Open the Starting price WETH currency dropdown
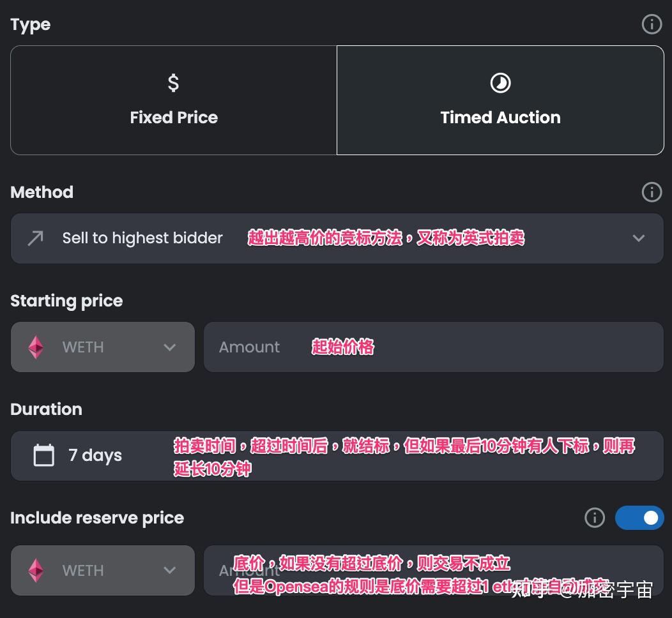Screen dimensions: 672x618 (x=169, y=347)
